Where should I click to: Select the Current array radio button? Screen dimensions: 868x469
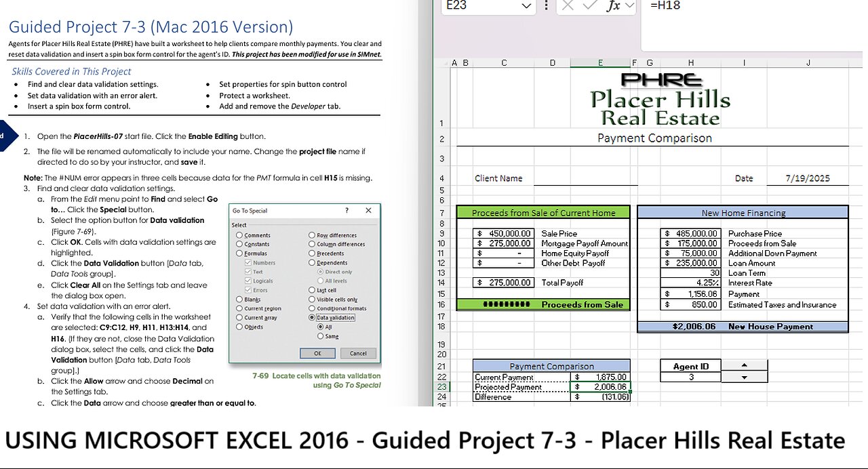(239, 317)
